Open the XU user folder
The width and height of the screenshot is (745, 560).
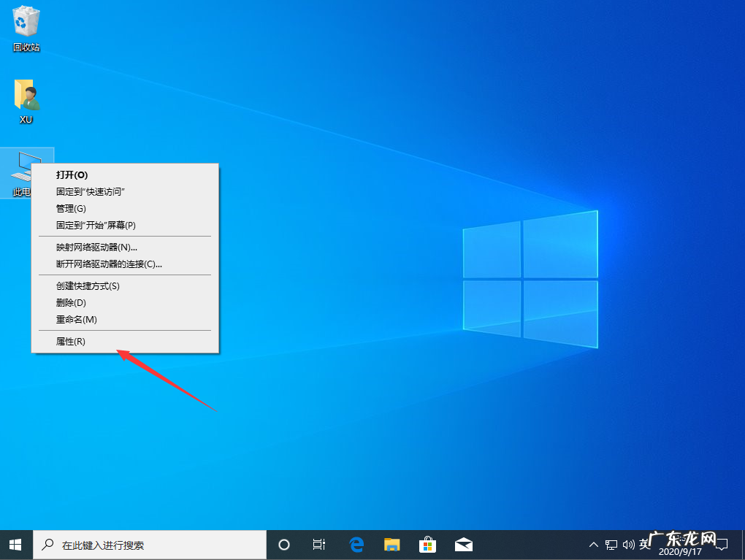26,95
